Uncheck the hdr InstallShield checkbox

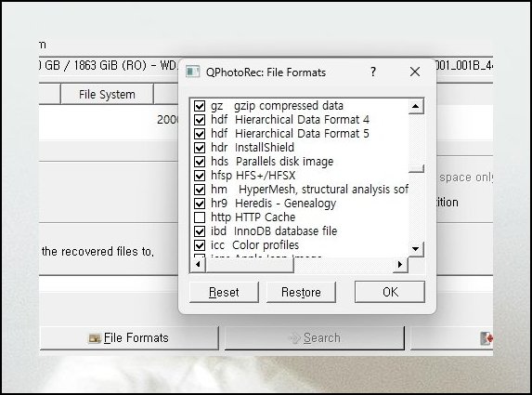point(200,148)
